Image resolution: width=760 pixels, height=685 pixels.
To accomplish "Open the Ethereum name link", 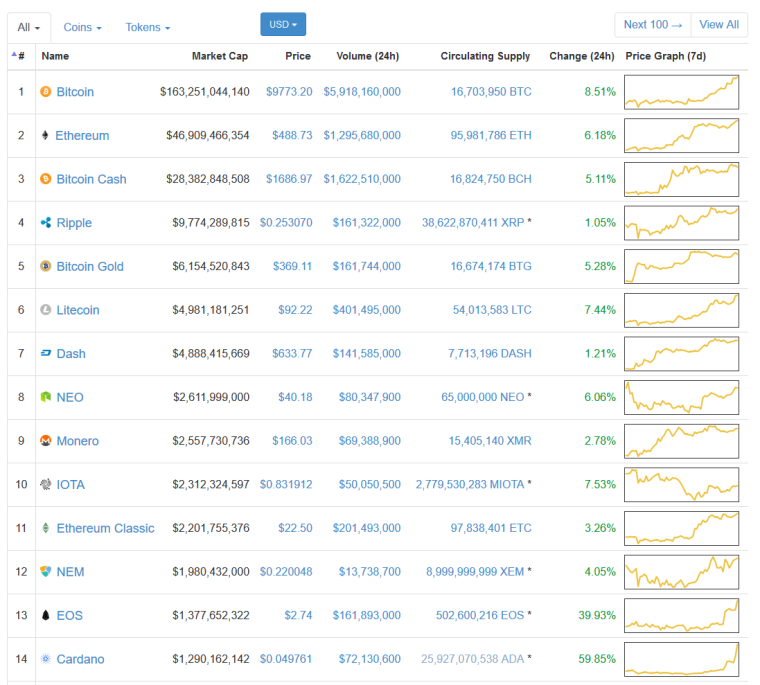I will coord(82,135).
